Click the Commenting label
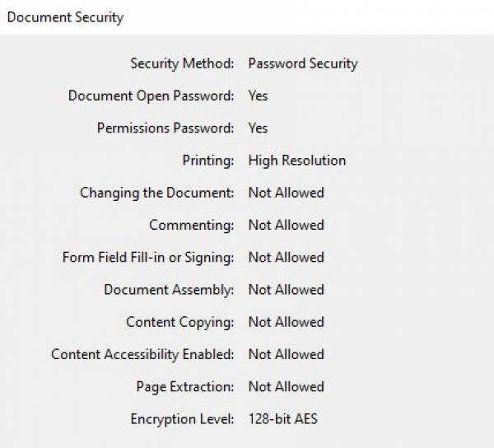 (x=191, y=225)
